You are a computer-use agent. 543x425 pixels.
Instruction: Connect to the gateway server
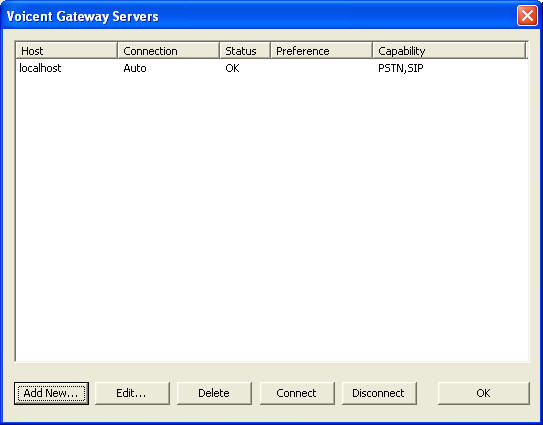[x=297, y=393]
